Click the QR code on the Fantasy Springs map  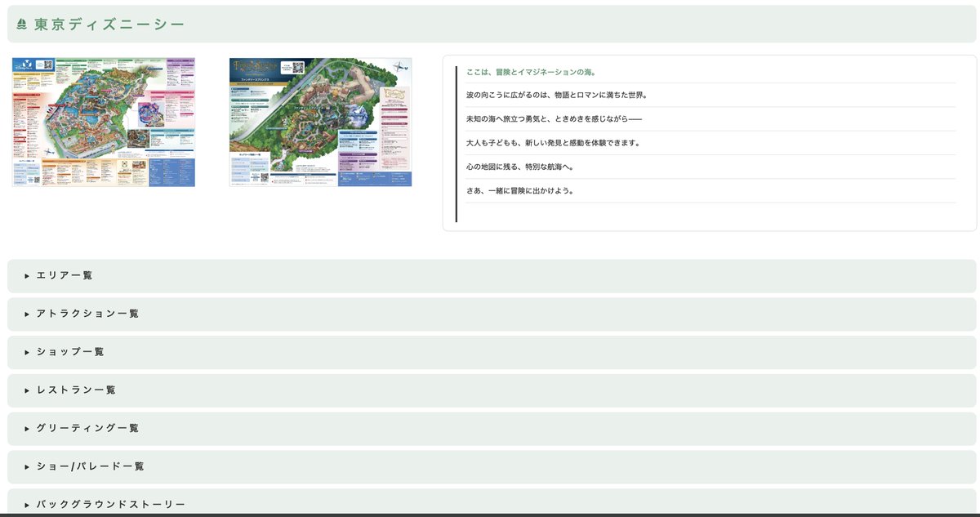(298, 68)
